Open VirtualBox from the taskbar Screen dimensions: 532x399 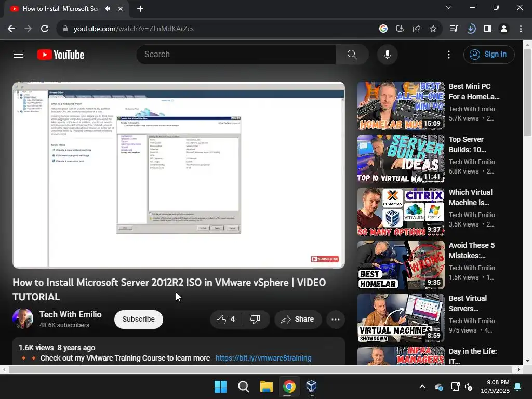point(311,387)
